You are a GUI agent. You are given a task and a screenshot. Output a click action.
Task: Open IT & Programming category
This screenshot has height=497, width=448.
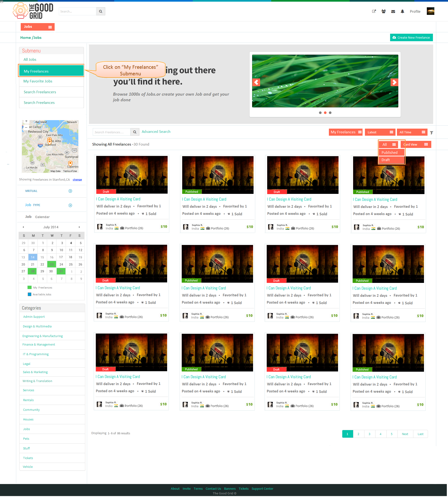[x=36, y=354]
